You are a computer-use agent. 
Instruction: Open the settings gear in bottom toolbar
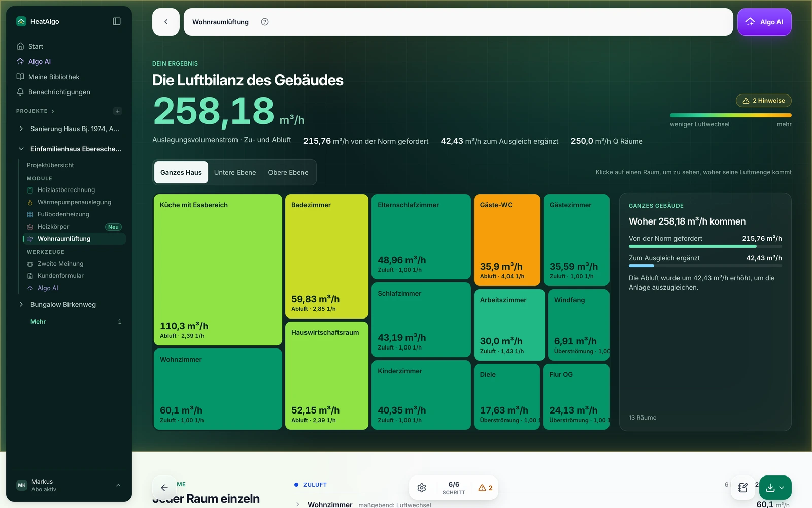(422, 488)
